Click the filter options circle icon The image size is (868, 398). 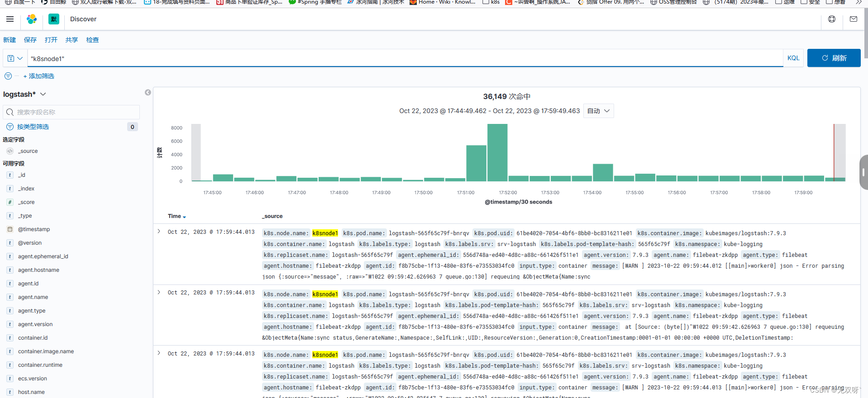[8, 76]
